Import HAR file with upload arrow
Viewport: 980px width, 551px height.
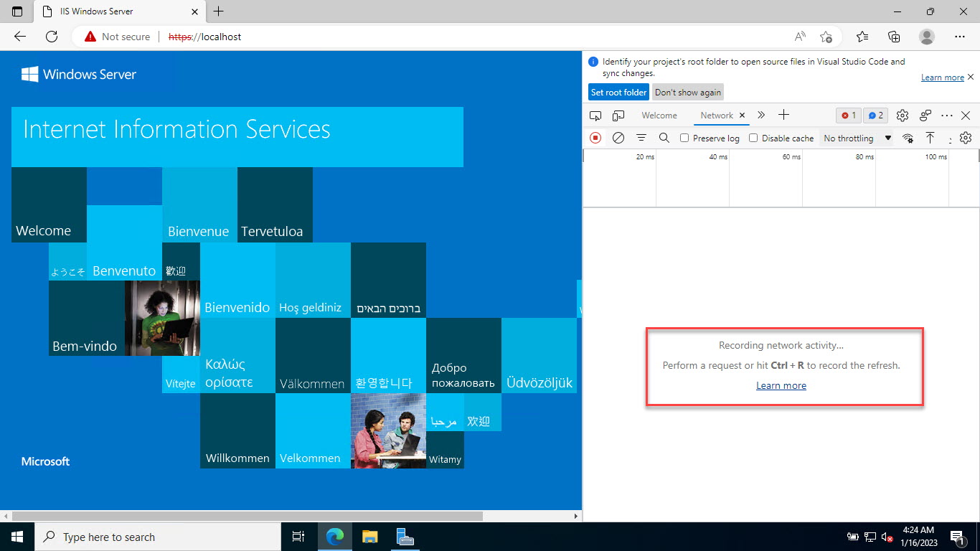tap(930, 138)
